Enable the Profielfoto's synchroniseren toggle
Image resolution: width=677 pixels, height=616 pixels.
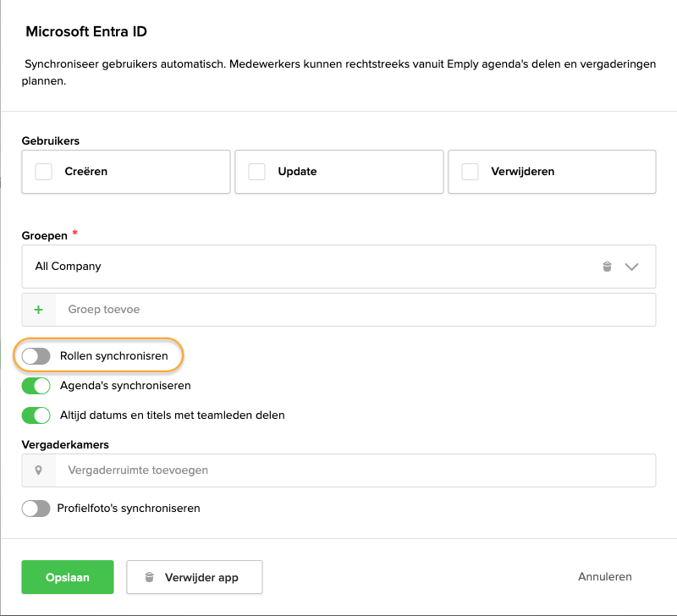[36, 509]
